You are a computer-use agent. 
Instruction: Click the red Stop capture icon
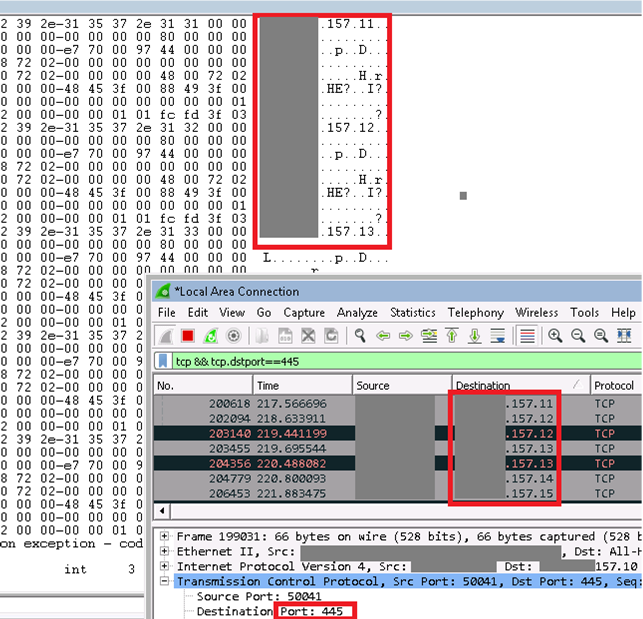click(x=187, y=336)
